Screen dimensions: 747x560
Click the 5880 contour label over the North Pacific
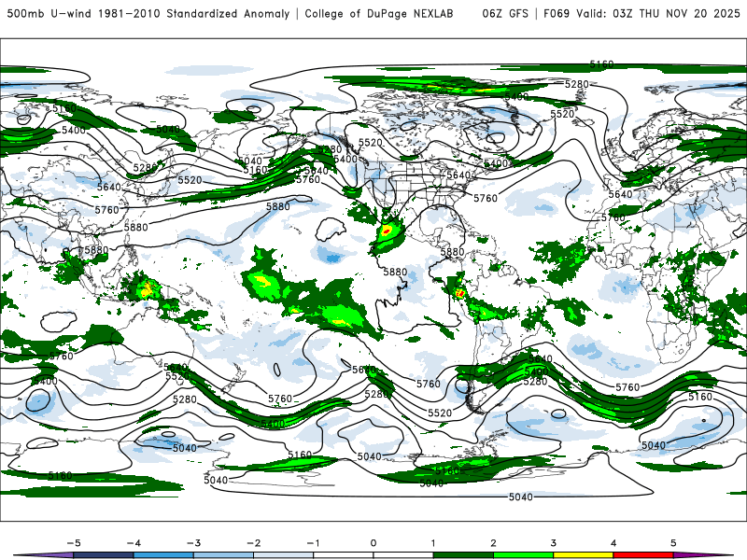coord(277,206)
